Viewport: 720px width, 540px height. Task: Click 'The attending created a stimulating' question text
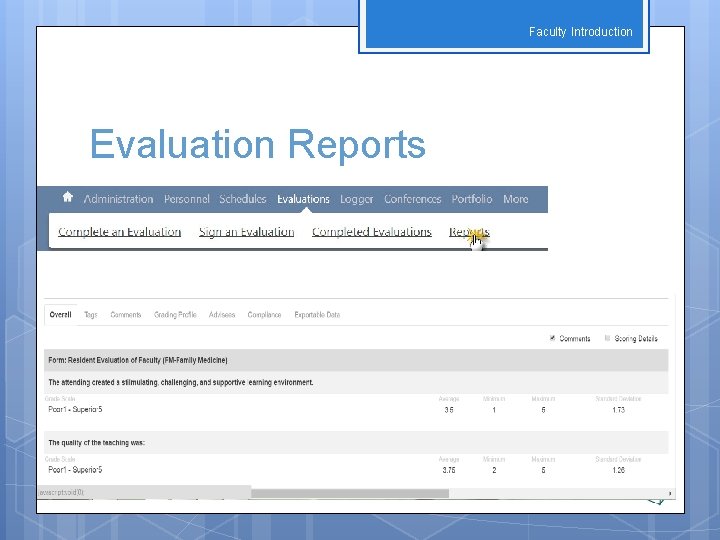point(180,382)
